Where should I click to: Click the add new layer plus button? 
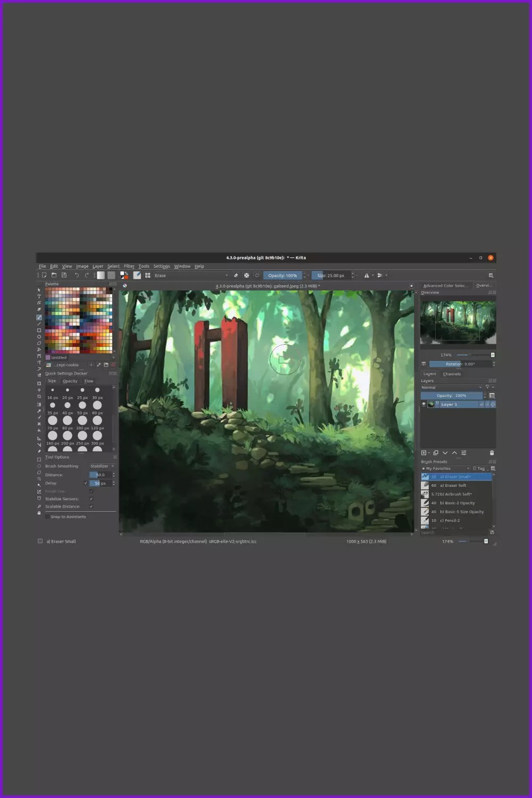coord(424,453)
